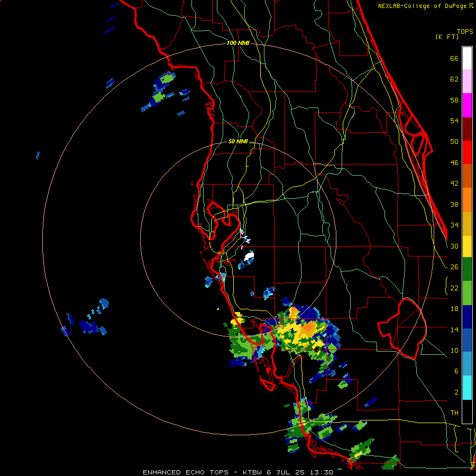This screenshot has height=476, width=476.
Task: Click the 2 legend value
Action: (456, 392)
